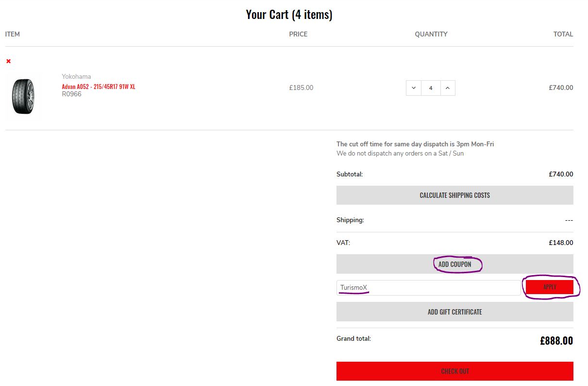Proceed with the Check Out button

tap(454, 371)
